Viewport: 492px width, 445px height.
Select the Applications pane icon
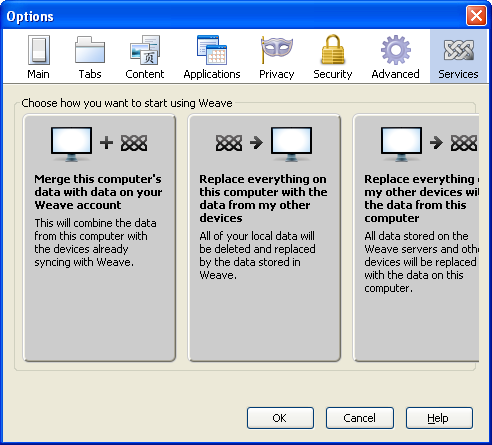tap(212, 50)
